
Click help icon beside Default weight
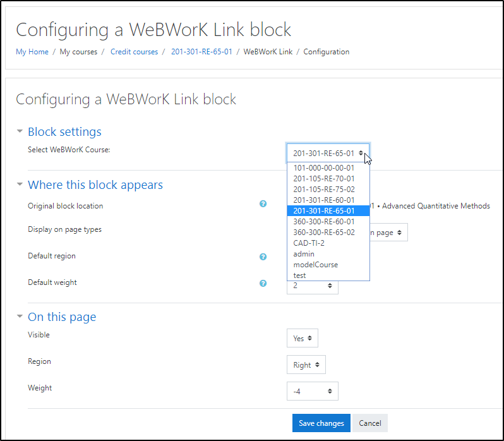[263, 283]
